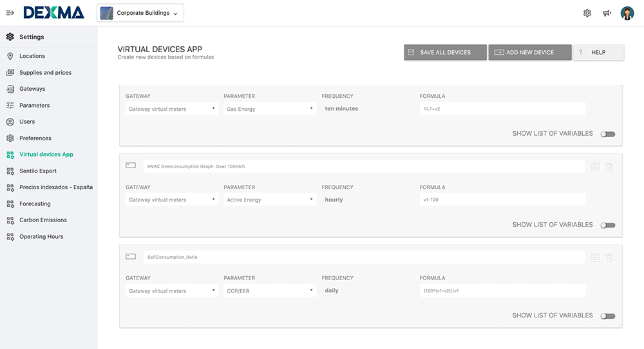Click the 'daily' frequency text
644x349 pixels.
[x=332, y=290]
